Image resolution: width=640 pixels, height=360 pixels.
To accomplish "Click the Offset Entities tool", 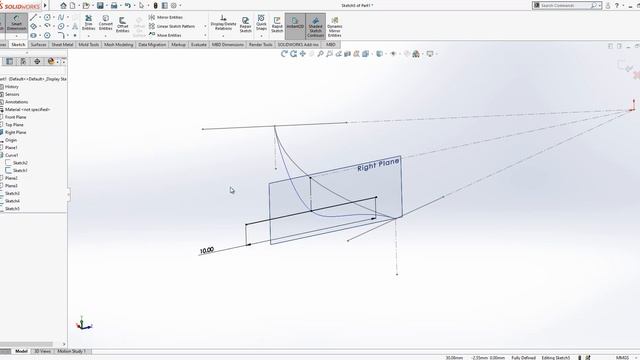I will pos(122,24).
